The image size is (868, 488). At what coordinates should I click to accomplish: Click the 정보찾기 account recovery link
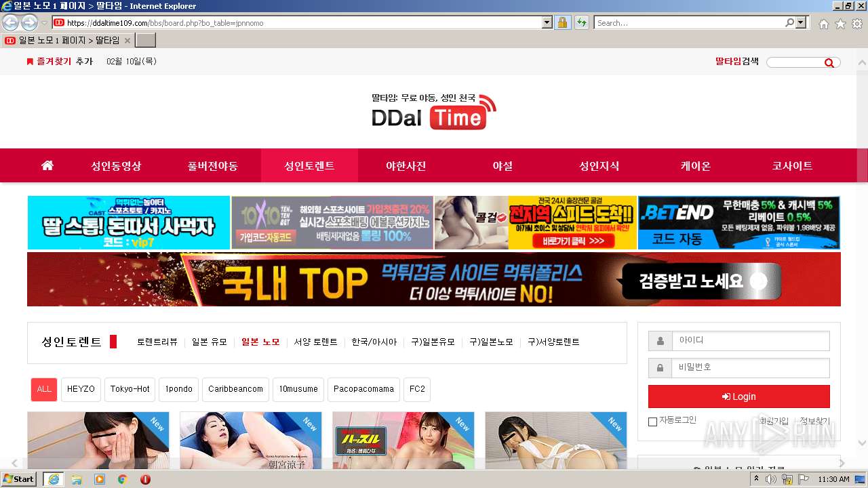pos(814,421)
